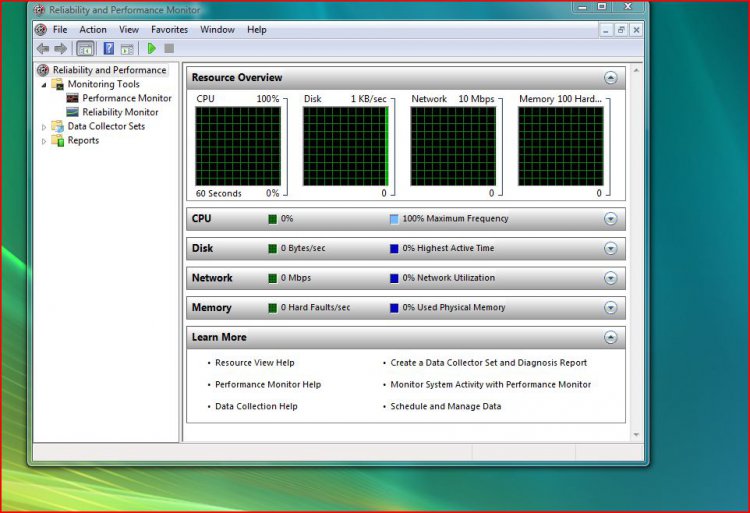
Task: Click the Performance Monitor tree icon
Action: 72,98
